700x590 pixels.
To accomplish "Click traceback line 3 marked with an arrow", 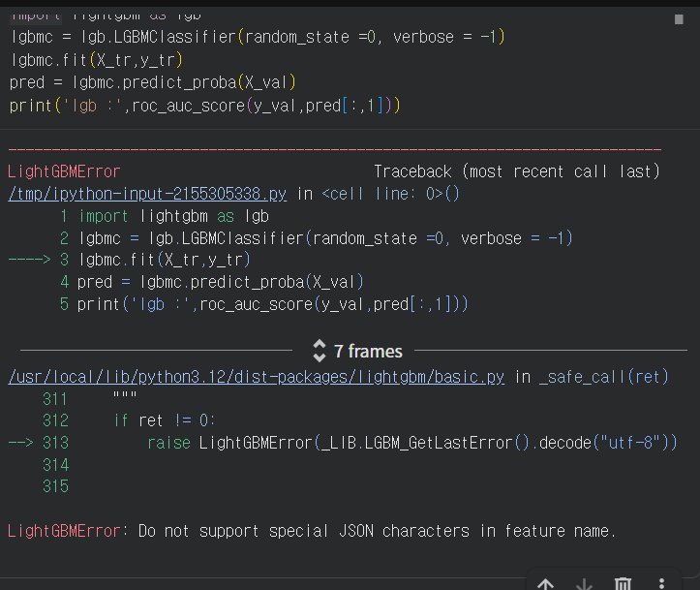I will tap(130, 260).
